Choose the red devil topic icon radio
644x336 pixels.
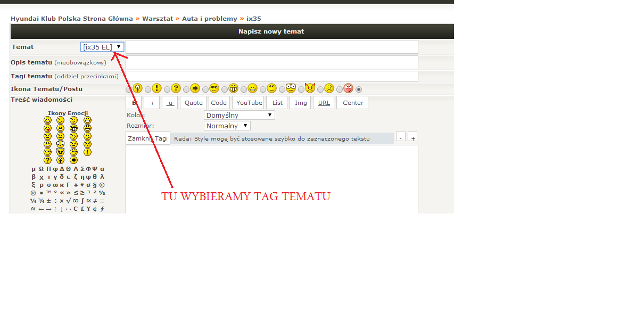[301, 89]
